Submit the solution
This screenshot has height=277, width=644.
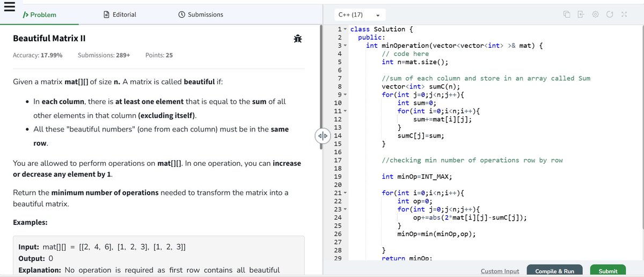tap(608, 271)
